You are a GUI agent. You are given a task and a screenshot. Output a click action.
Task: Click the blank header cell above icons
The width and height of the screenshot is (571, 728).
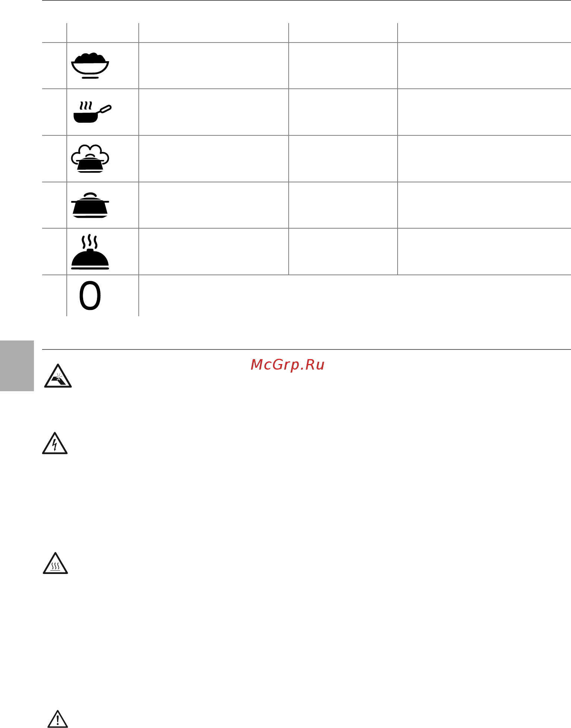pos(103,33)
